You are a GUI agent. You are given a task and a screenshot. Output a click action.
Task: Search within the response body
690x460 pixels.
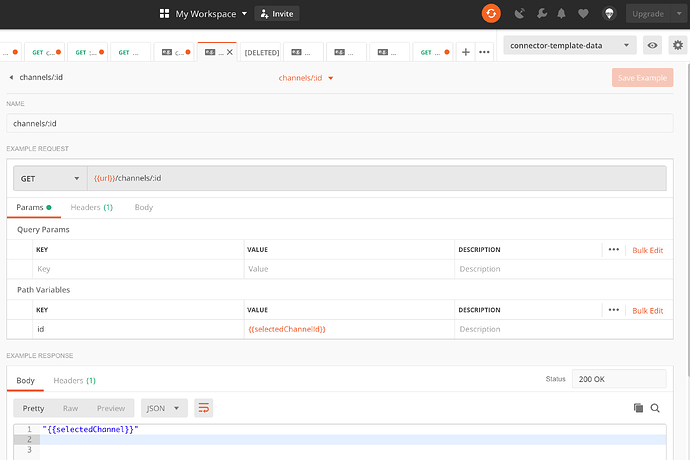point(655,408)
